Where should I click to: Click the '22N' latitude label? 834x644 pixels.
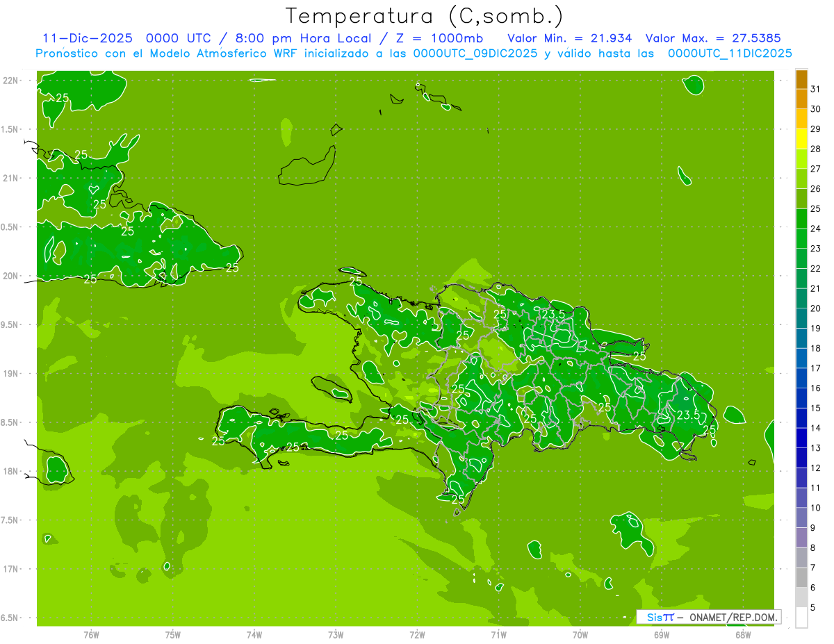click(10, 81)
